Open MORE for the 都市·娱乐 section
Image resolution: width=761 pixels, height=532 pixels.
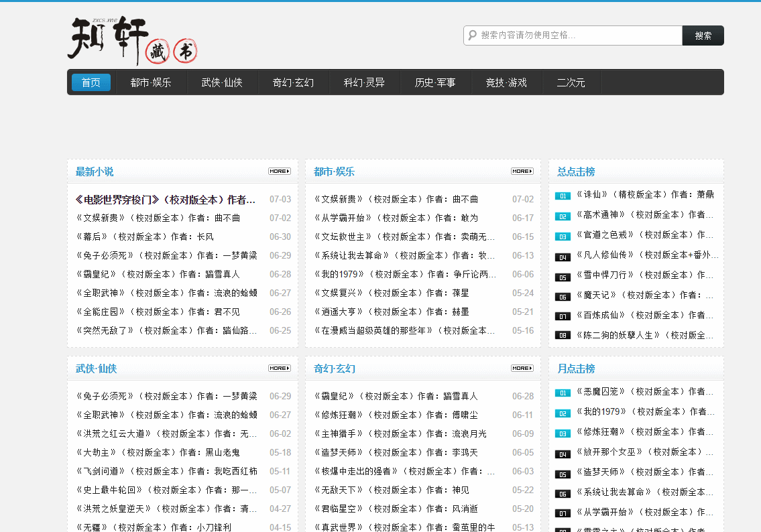tap(522, 171)
